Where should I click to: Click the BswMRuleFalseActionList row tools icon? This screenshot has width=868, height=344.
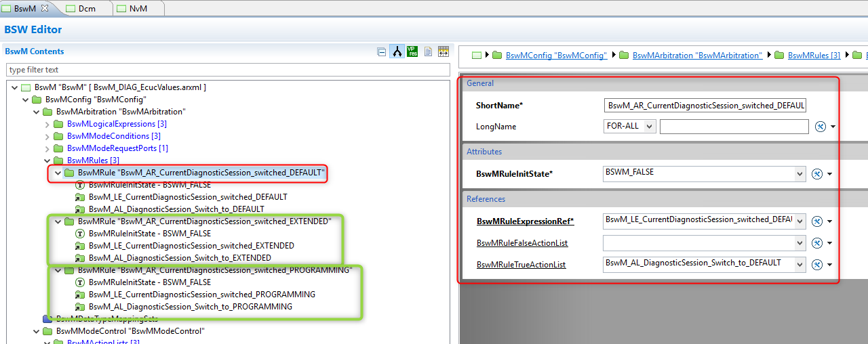pyautogui.click(x=817, y=243)
